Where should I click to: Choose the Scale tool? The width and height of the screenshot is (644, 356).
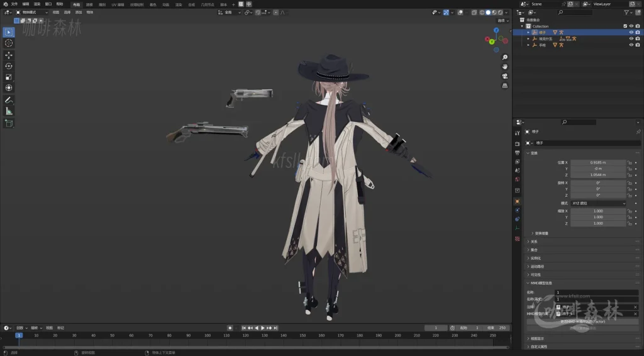click(9, 77)
